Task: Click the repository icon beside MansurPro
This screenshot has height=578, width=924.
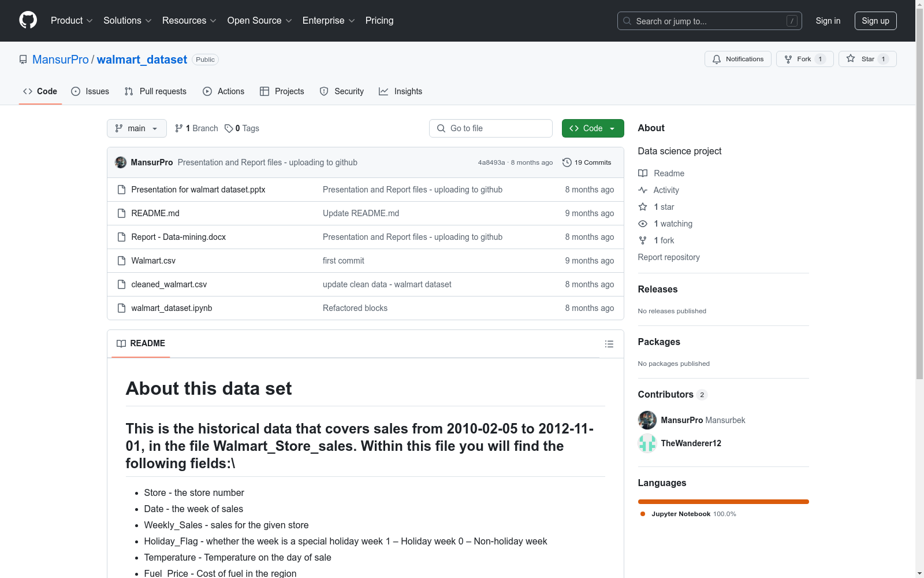Action: [23, 60]
